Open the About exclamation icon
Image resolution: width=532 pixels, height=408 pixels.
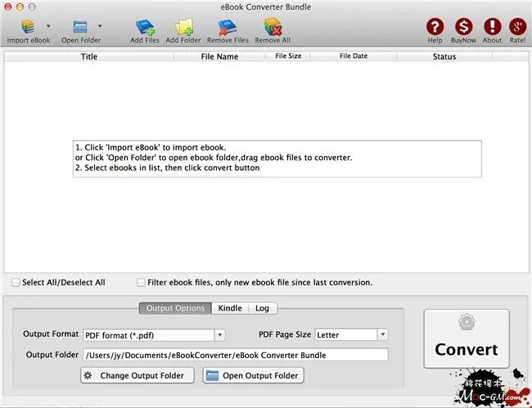tap(492, 26)
